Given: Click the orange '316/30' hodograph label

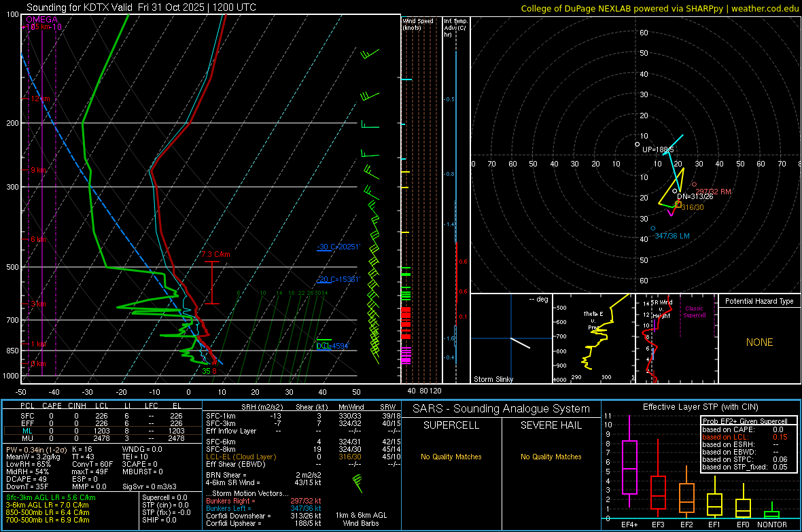Looking at the screenshot, I should tap(692, 207).
